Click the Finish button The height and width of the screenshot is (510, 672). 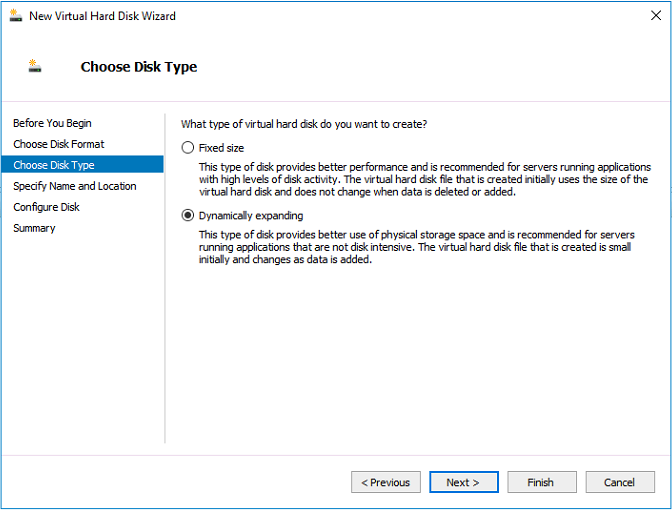click(542, 482)
